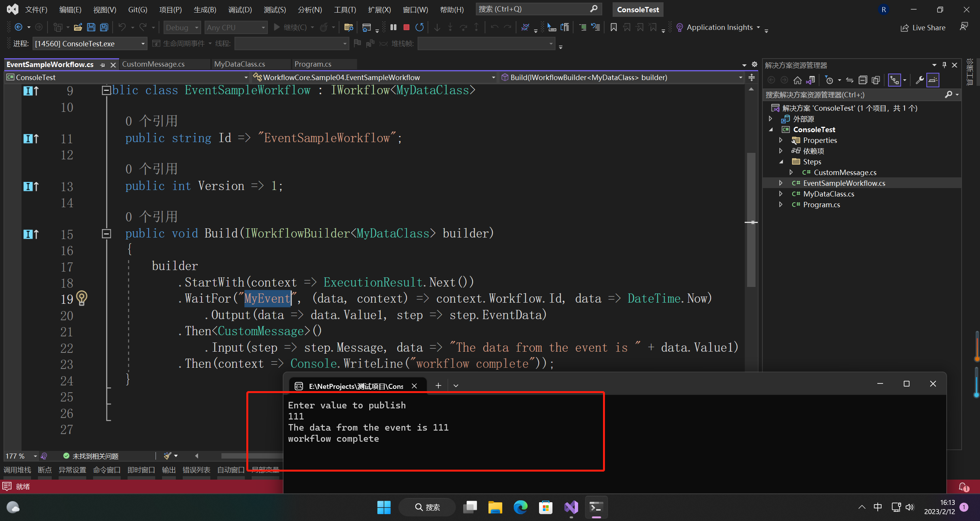This screenshot has width=980, height=521.
Task: Unpin the Solution Explorer panel
Action: pyautogui.click(x=944, y=65)
